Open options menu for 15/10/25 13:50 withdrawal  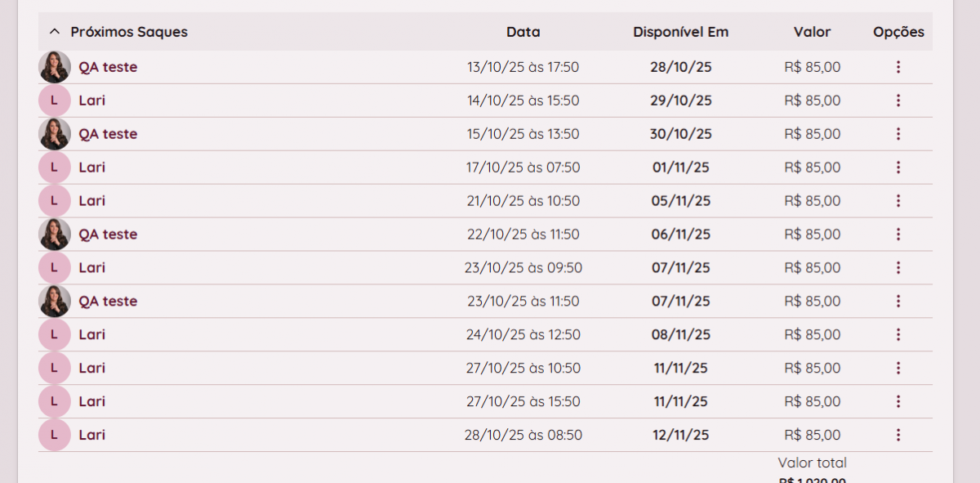click(x=898, y=134)
